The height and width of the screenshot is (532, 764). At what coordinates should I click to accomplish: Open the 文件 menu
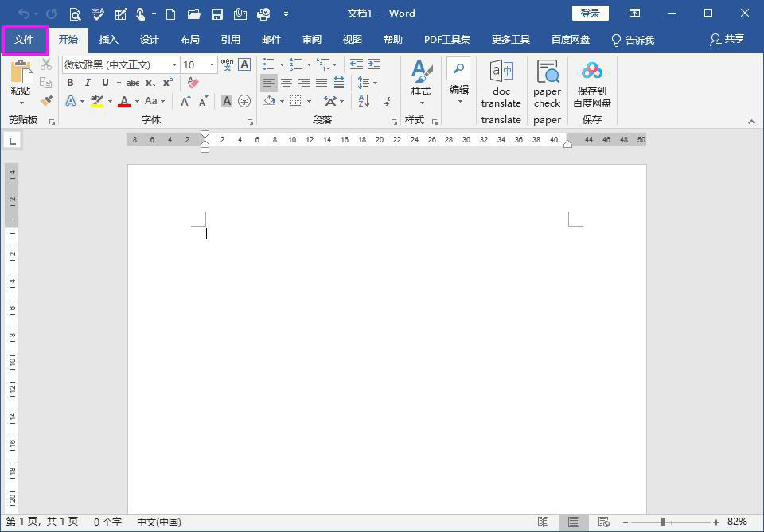(x=25, y=39)
